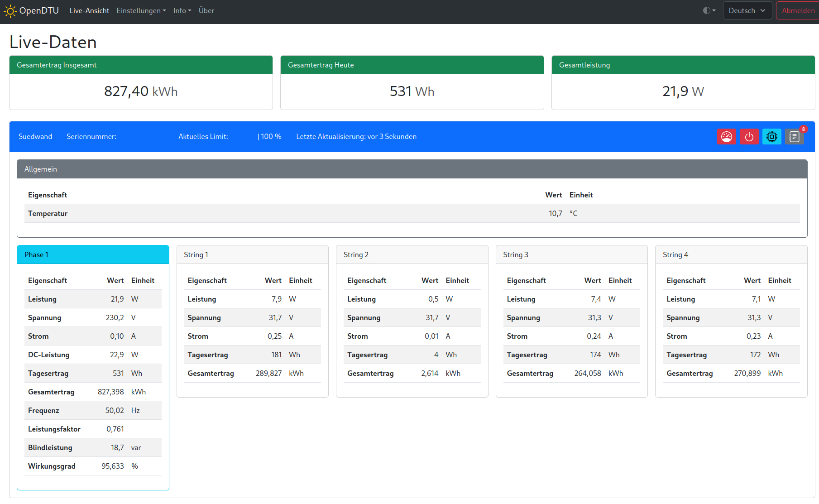Click the Gesamtleistung 21,9 W value

pyautogui.click(x=683, y=91)
